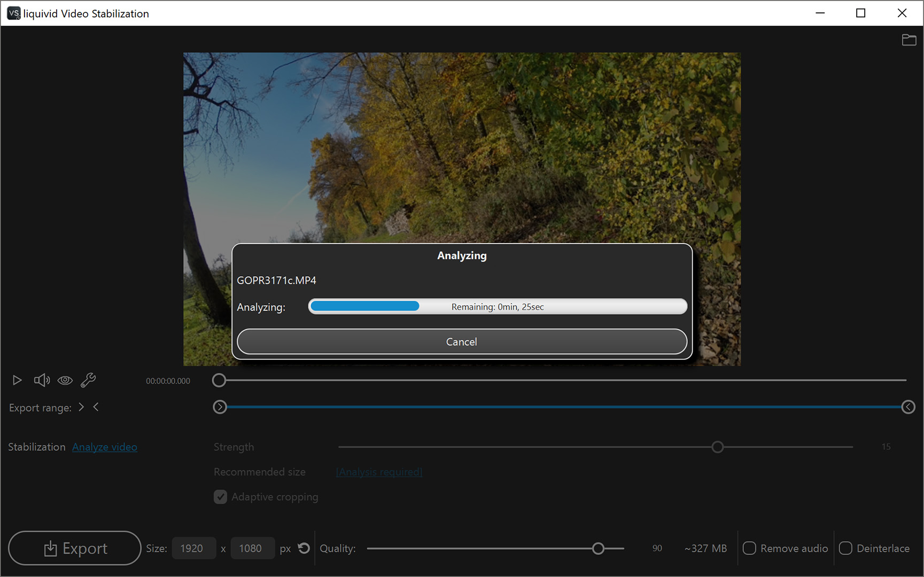Click the timeline playhead marker
Viewport: 924px width, 577px height.
pyautogui.click(x=219, y=380)
